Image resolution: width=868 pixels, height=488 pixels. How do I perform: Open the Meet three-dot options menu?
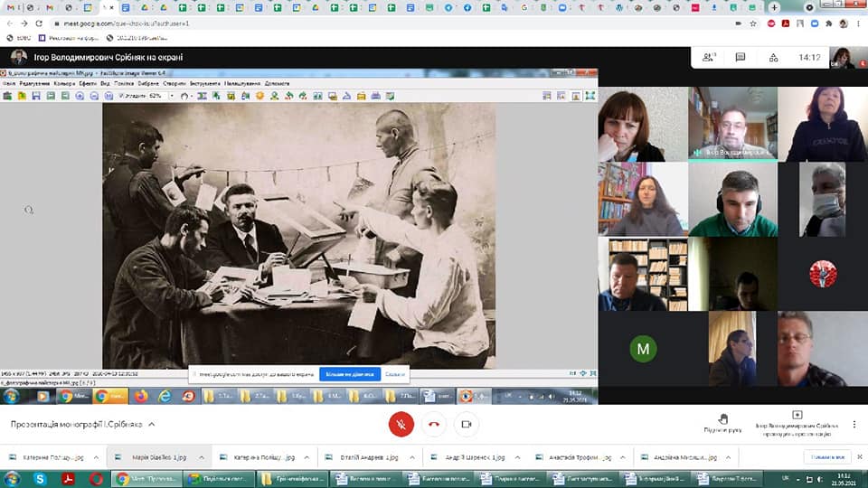tap(854, 424)
